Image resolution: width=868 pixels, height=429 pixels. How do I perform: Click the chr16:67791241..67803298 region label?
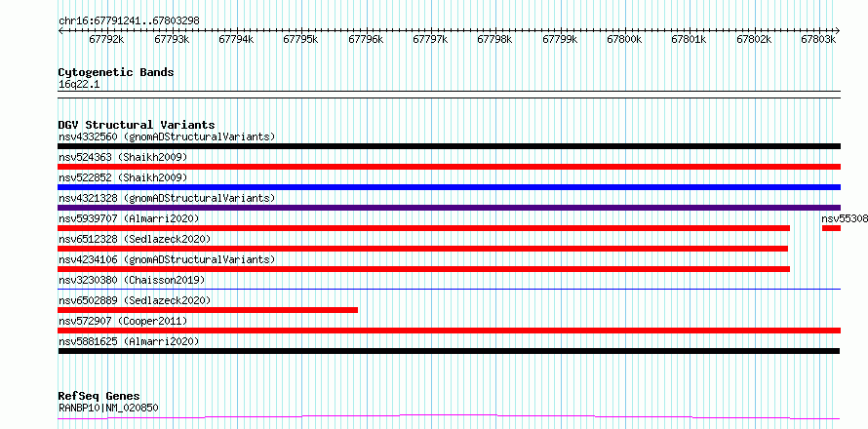(x=129, y=20)
